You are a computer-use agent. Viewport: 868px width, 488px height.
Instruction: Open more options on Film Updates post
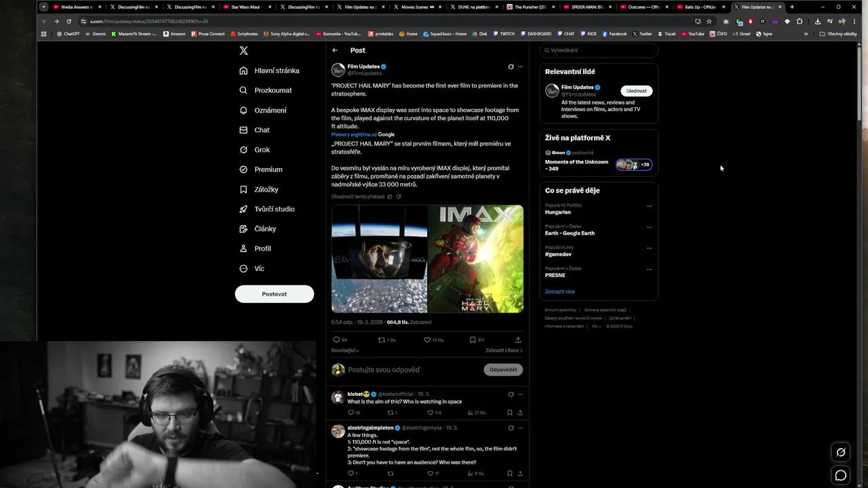click(x=520, y=66)
